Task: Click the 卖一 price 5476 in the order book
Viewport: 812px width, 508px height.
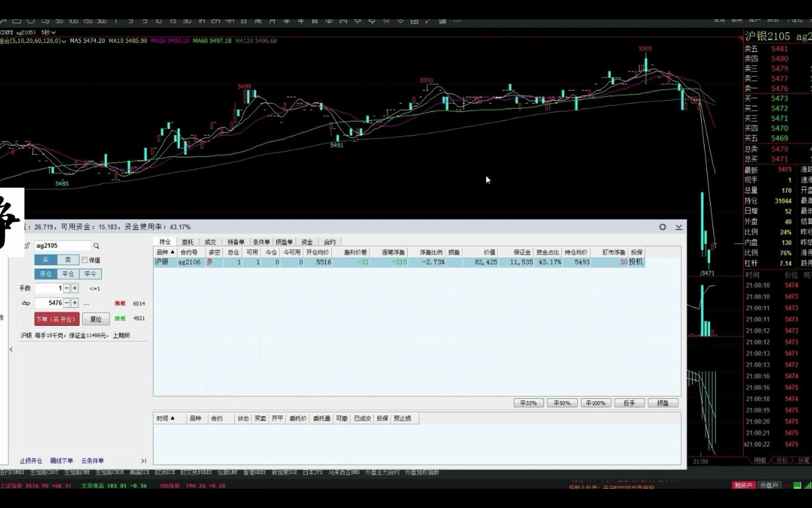Action: tap(780, 88)
